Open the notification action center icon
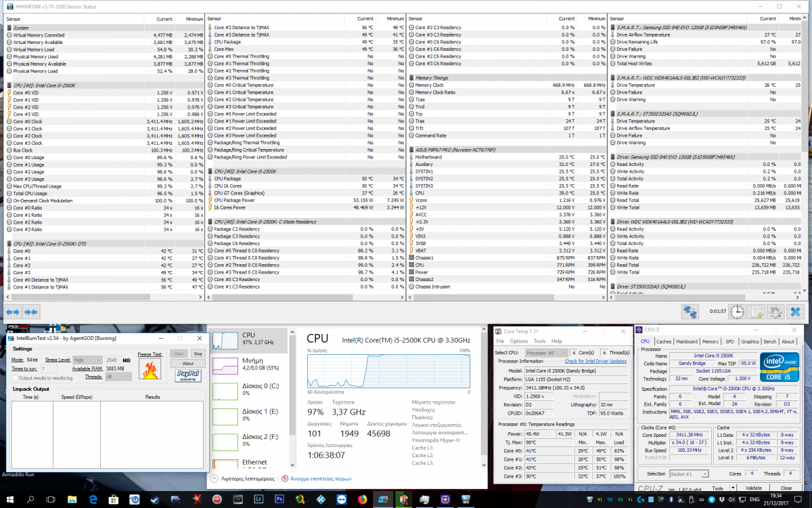The image size is (812, 508). (798, 499)
